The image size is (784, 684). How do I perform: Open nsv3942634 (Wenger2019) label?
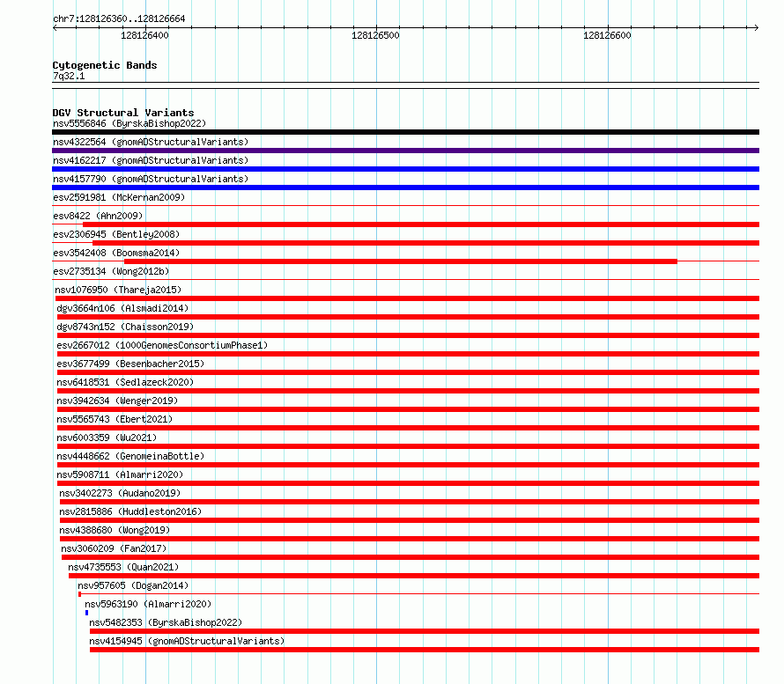point(117,401)
